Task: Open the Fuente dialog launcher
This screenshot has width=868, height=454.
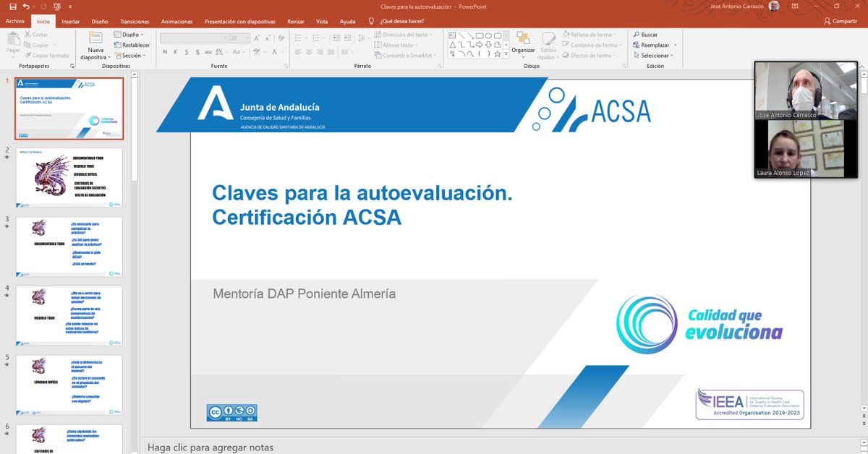Action: [286, 65]
